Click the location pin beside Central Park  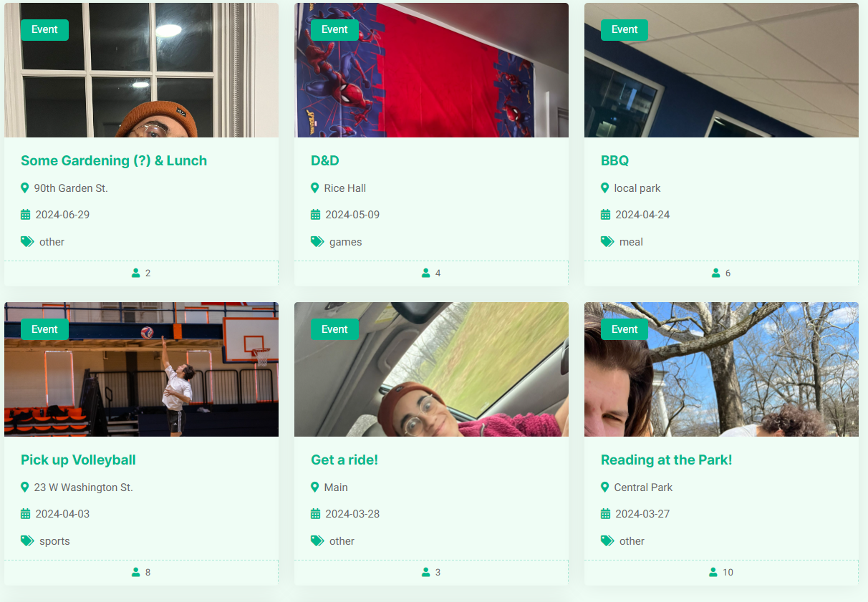click(604, 487)
